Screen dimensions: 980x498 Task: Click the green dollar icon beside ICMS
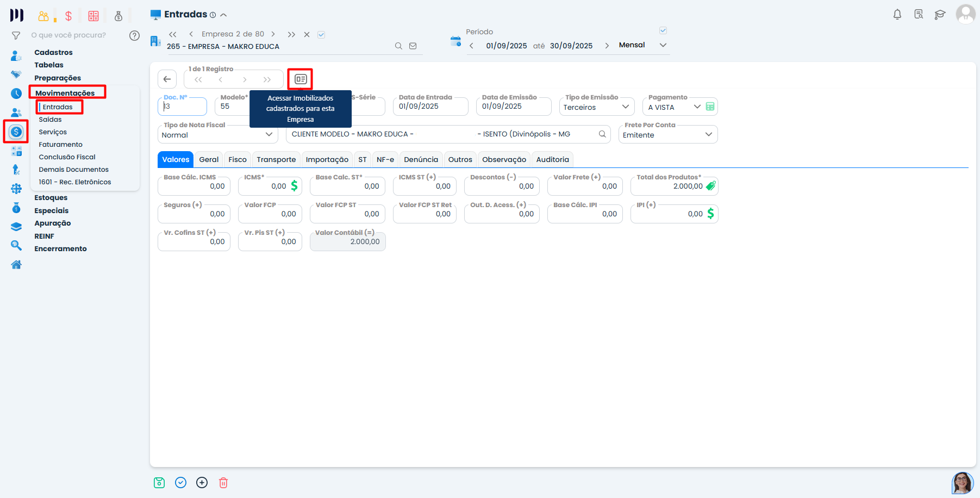point(294,186)
